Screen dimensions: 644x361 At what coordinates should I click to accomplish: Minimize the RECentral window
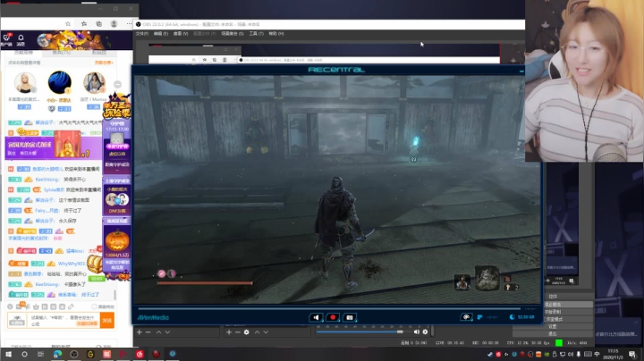[x=521, y=71]
